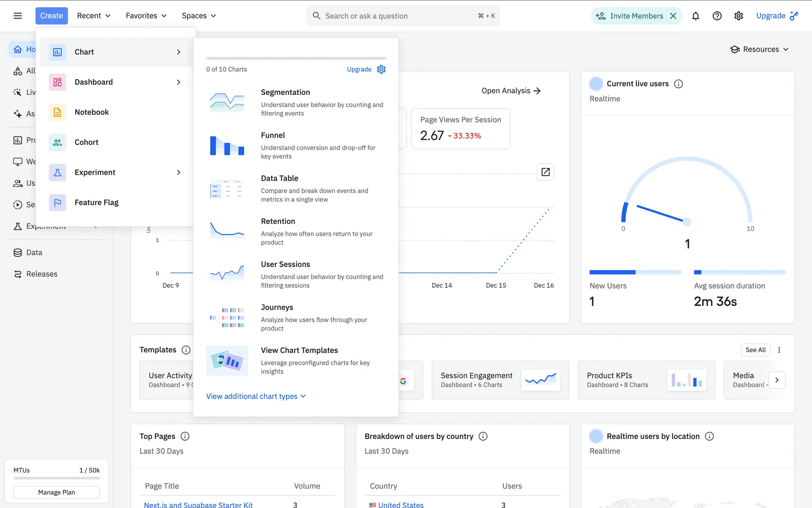Click info icon next to Current live users

pyautogui.click(x=678, y=84)
